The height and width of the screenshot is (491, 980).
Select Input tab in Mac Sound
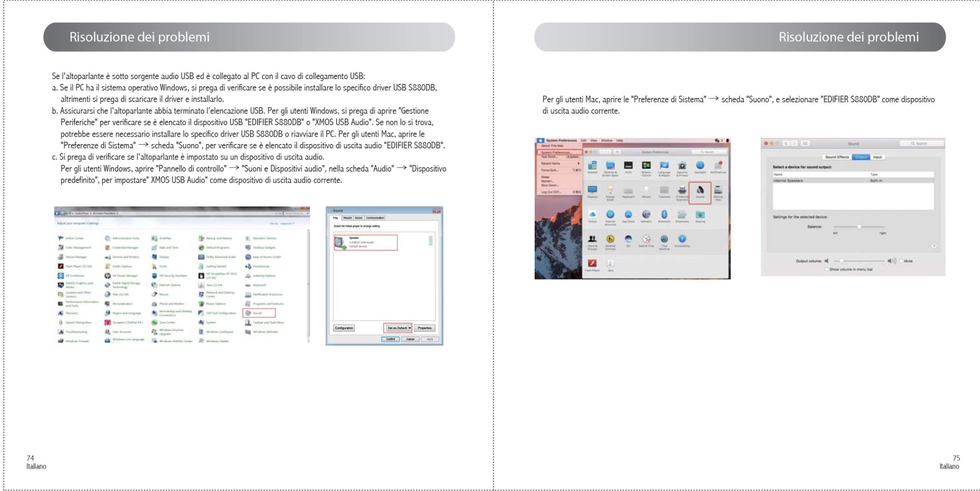878,157
